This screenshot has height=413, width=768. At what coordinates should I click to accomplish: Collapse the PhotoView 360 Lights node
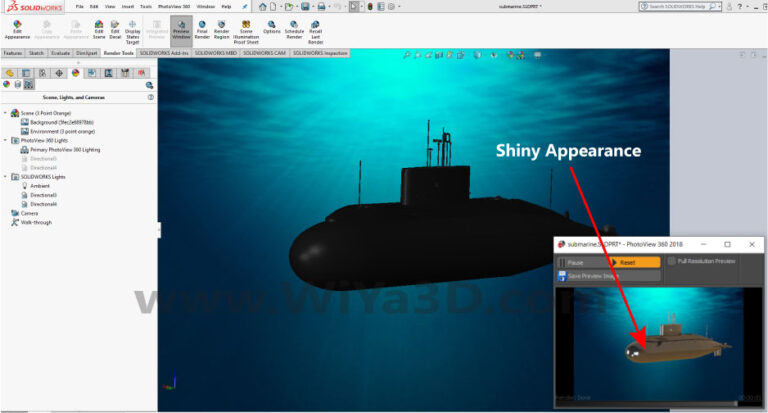pyautogui.click(x=5, y=140)
